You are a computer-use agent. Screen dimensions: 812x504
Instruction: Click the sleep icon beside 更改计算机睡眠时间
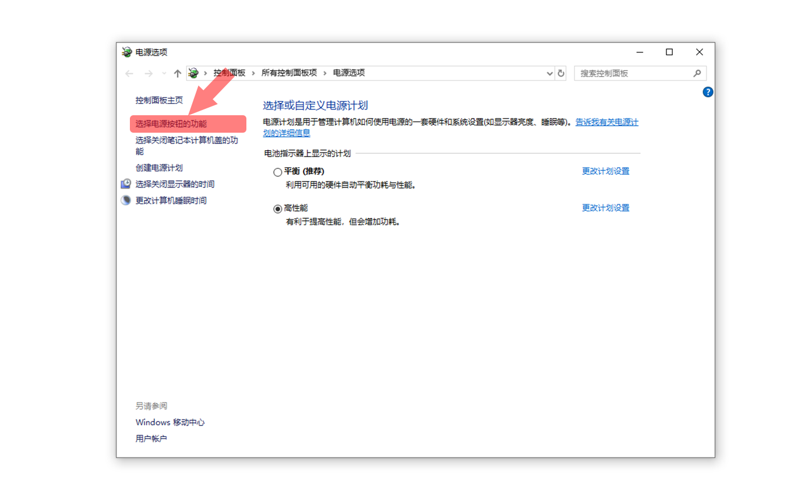[x=125, y=200]
